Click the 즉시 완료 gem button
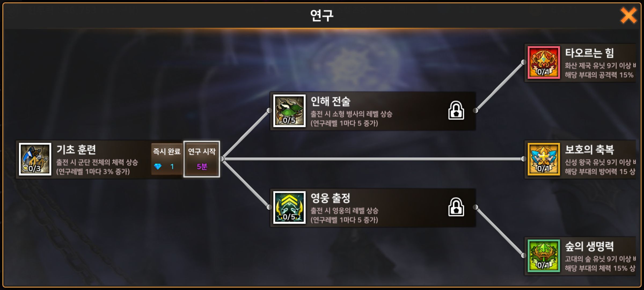 167,159
